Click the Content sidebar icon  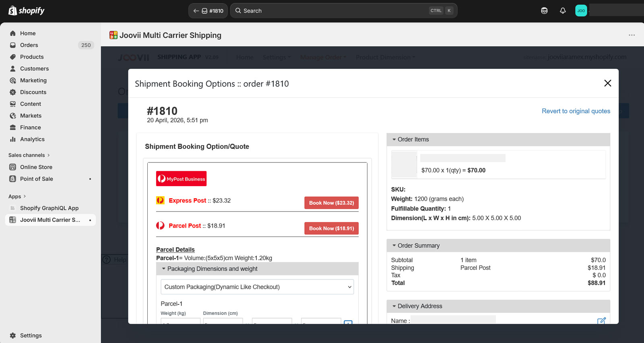(13, 104)
